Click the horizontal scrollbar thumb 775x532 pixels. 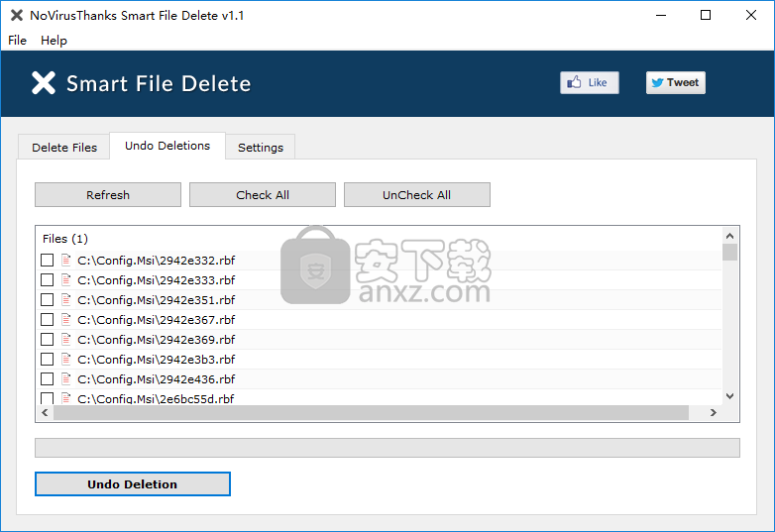click(372, 412)
